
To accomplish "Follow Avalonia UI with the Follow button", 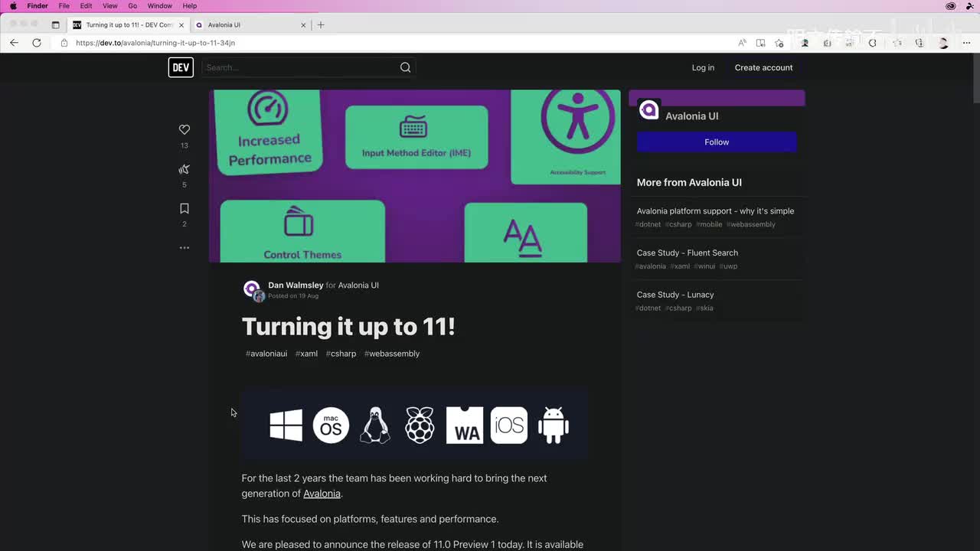I will pyautogui.click(x=717, y=142).
